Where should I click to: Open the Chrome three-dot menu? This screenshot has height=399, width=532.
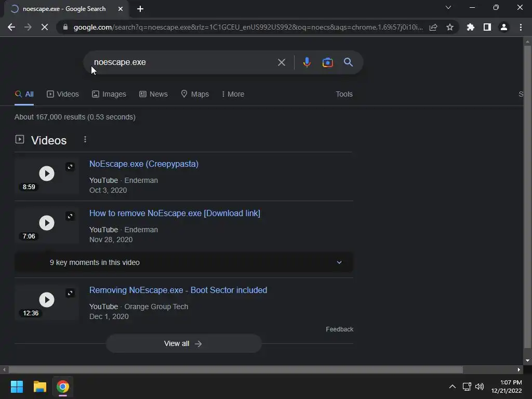pos(521,27)
